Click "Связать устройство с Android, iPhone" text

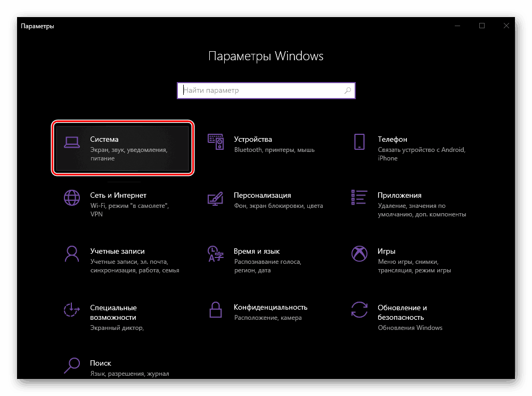pyautogui.click(x=421, y=154)
